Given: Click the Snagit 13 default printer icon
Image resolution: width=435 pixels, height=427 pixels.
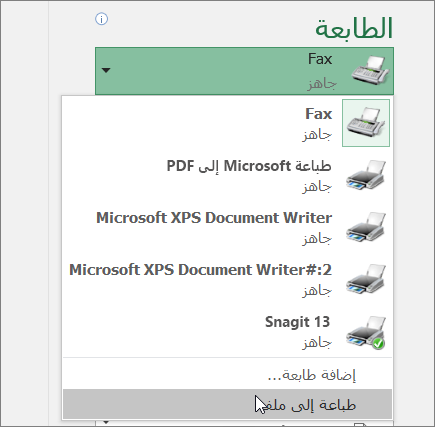Looking at the screenshot, I should (x=366, y=332).
